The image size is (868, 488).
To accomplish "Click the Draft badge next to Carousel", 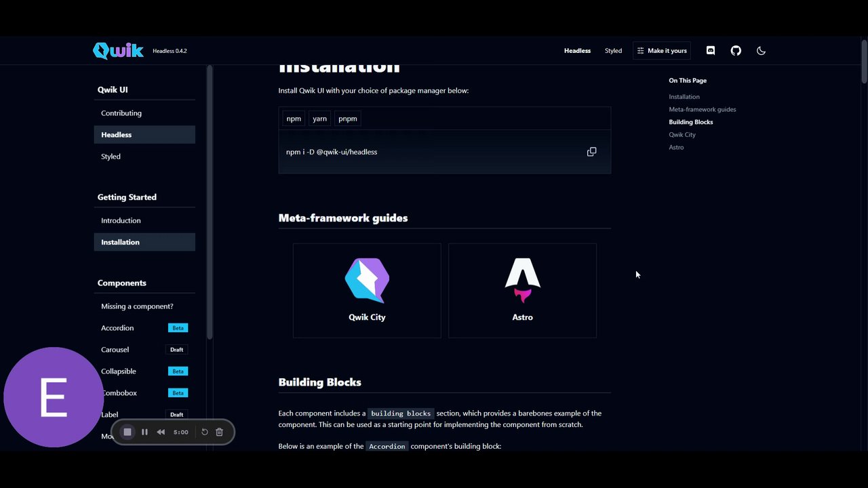I will tap(176, 350).
